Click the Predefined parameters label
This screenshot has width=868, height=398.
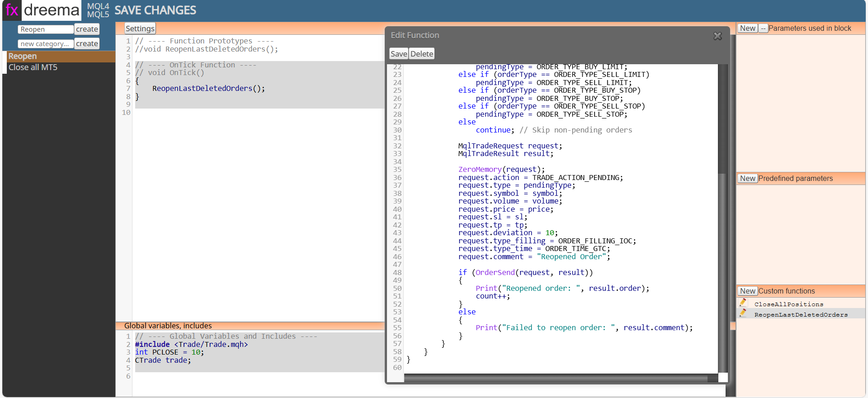[795, 178]
